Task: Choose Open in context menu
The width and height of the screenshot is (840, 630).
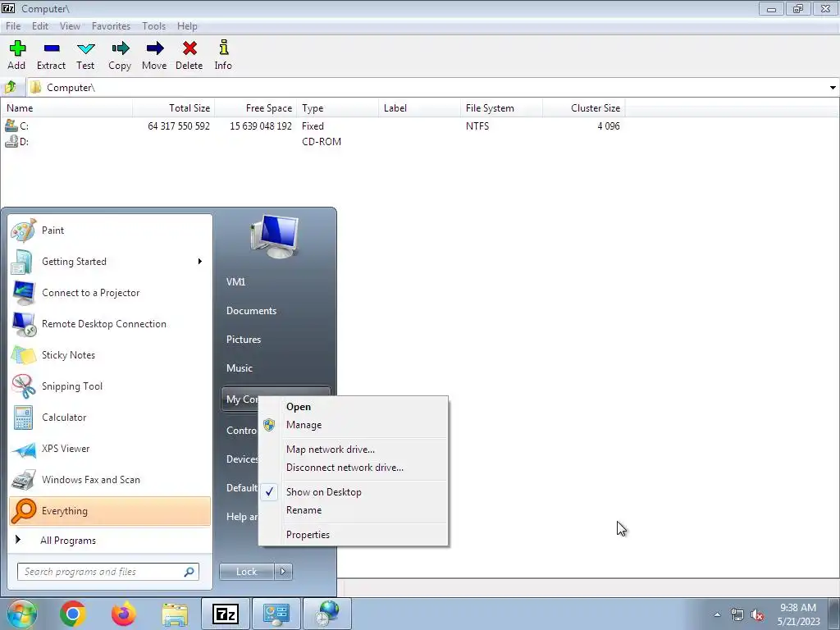Action: (353, 407)
